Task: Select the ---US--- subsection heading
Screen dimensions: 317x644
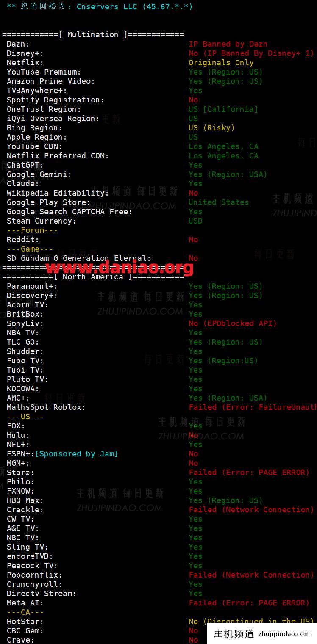Action: (x=25, y=417)
